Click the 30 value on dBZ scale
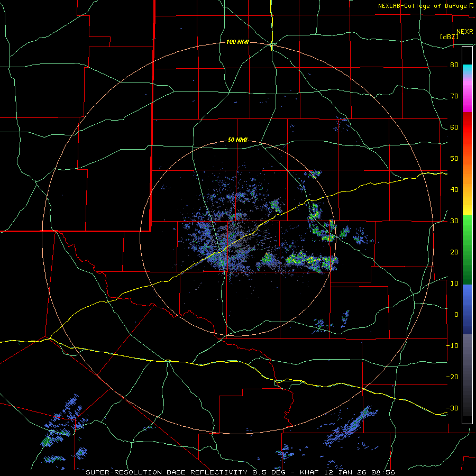476x476 pixels. point(454,221)
